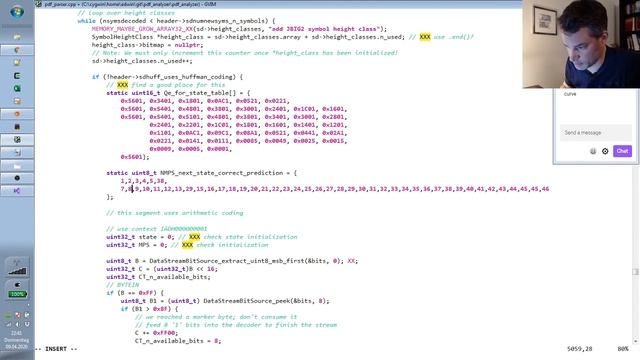
Task: Click 'C += 0xFF00;' line
Action: [157, 333]
